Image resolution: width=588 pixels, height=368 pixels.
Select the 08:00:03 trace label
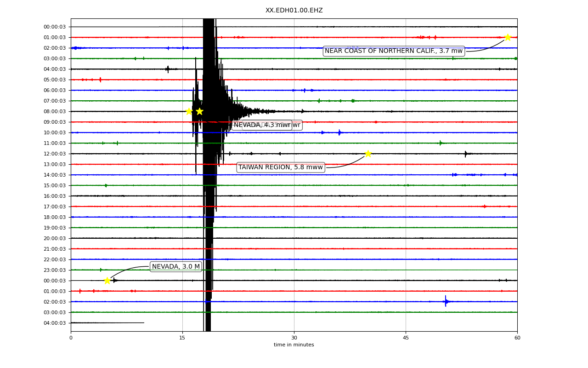tap(55, 111)
